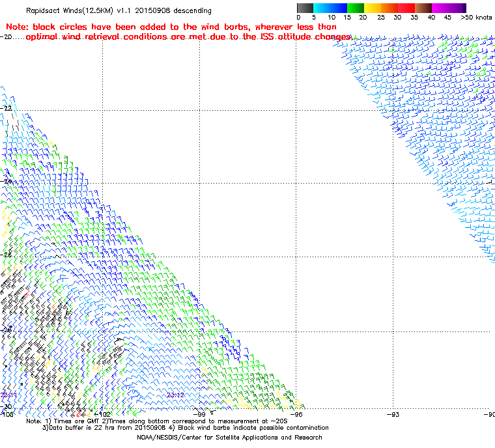The width and height of the screenshot is (495, 448).
Task: Click the -99 longitude label
Action: 199,414
